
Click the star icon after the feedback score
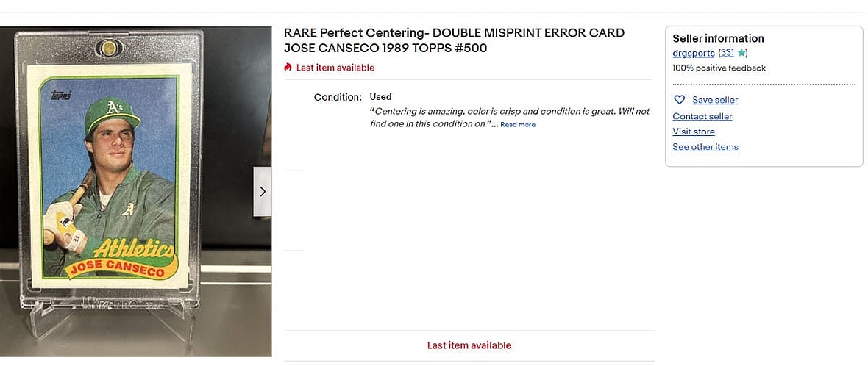click(741, 53)
